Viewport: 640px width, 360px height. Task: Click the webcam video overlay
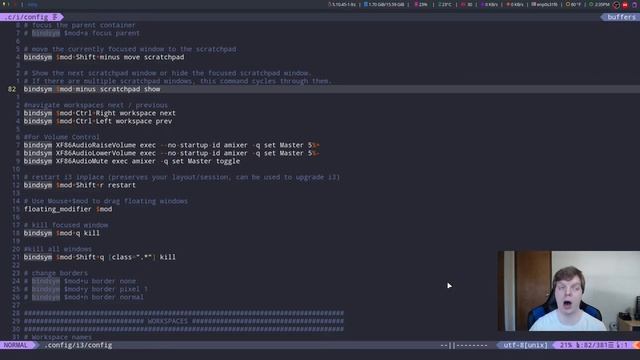click(569, 291)
